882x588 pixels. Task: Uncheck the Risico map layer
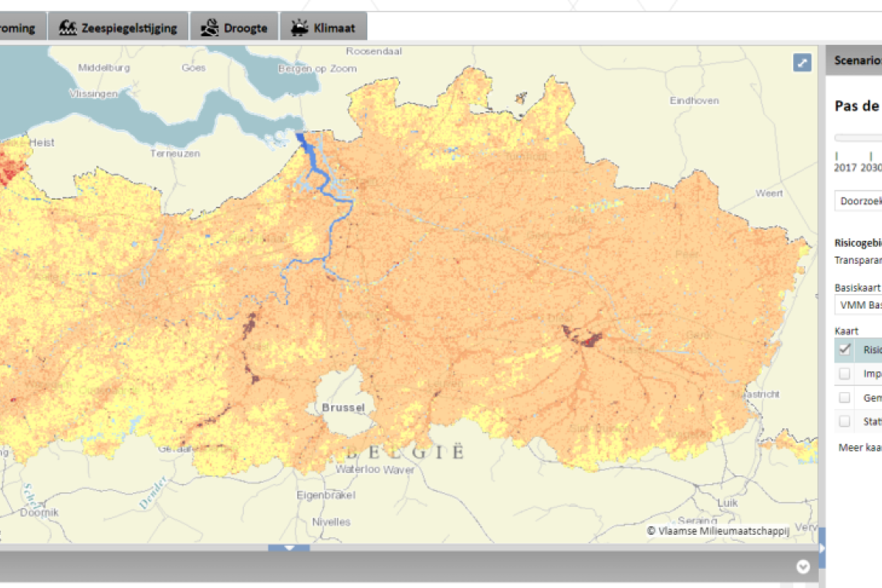click(x=844, y=350)
